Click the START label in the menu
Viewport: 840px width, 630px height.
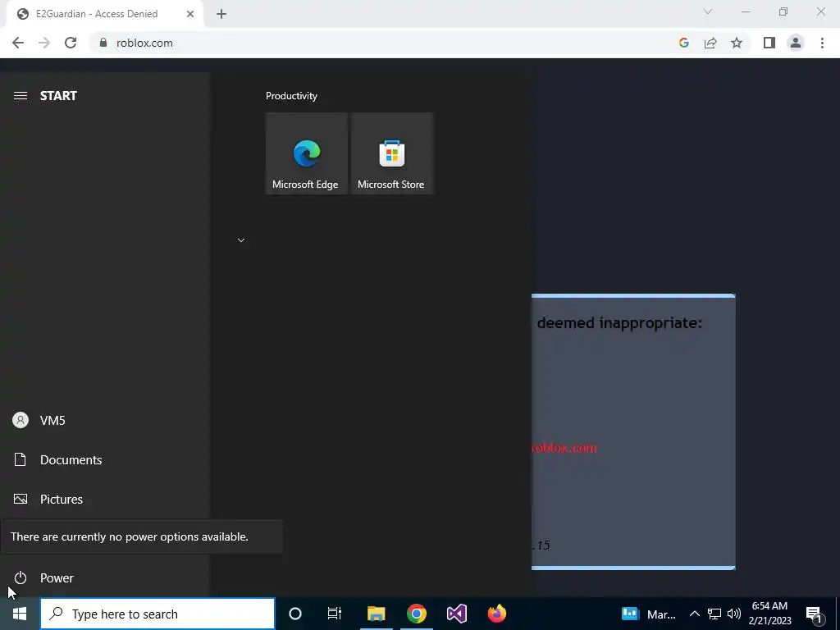pyautogui.click(x=58, y=96)
